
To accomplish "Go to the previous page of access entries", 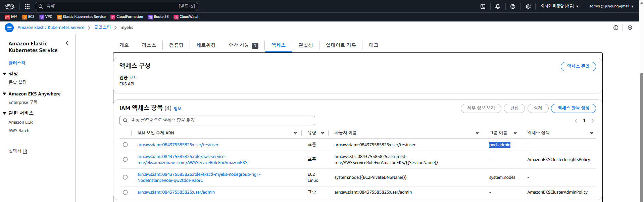I will click(x=576, y=121).
